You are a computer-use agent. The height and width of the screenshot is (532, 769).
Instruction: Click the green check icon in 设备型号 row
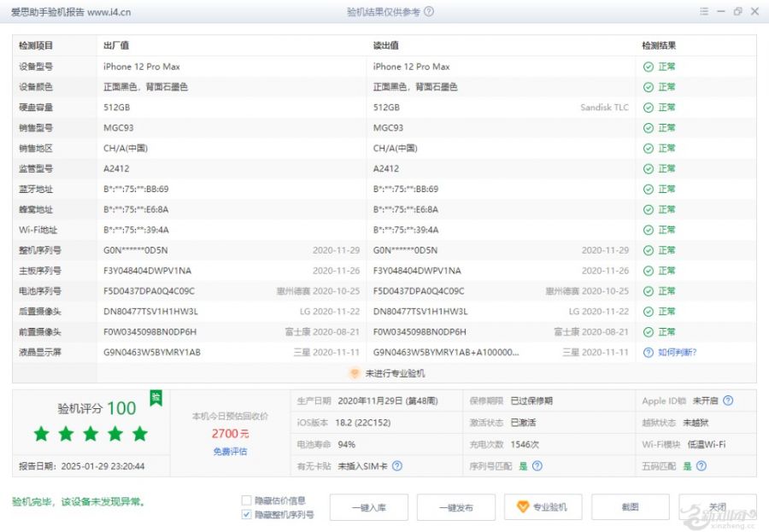point(649,67)
